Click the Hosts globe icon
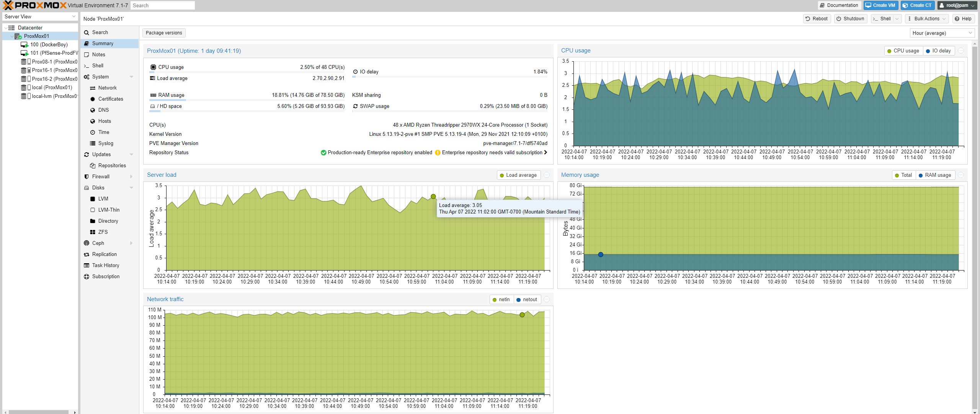This screenshot has height=414, width=980. [93, 121]
